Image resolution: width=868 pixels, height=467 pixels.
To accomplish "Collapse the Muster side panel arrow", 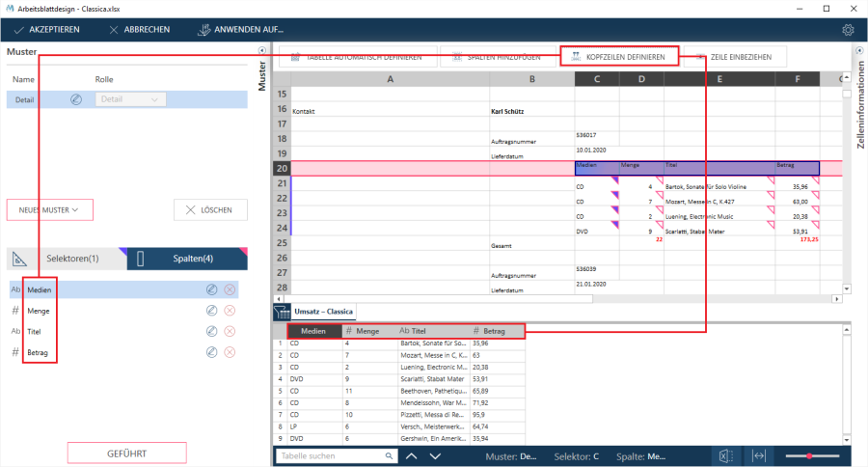I will point(263,50).
